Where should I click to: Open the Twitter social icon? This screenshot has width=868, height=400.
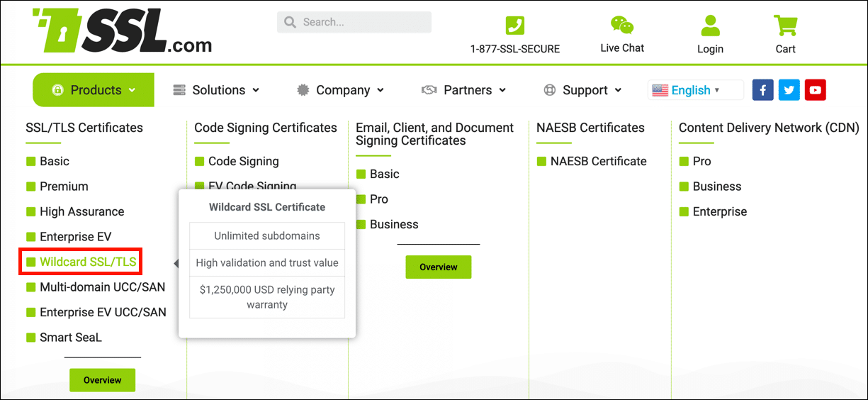tap(789, 90)
